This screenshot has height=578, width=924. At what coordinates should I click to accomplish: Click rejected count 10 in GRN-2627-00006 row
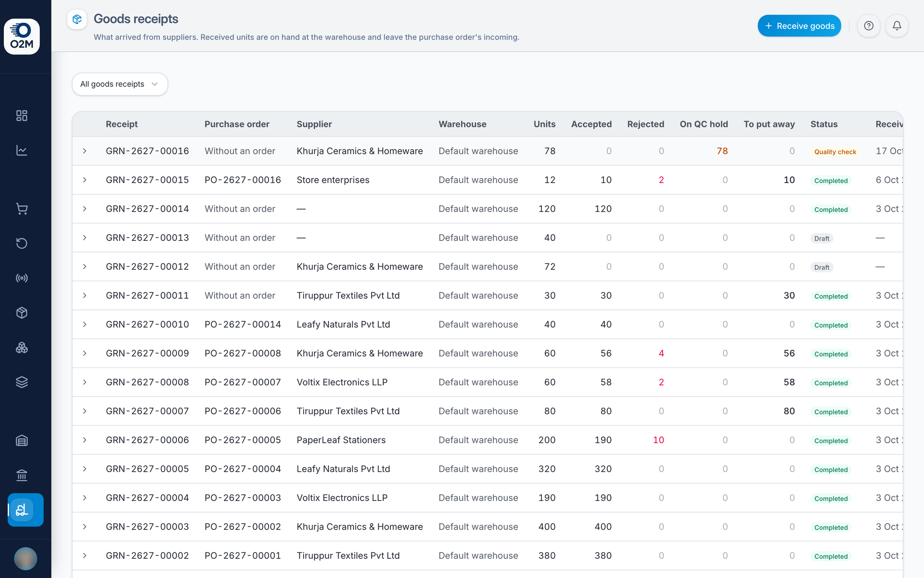[x=658, y=440]
